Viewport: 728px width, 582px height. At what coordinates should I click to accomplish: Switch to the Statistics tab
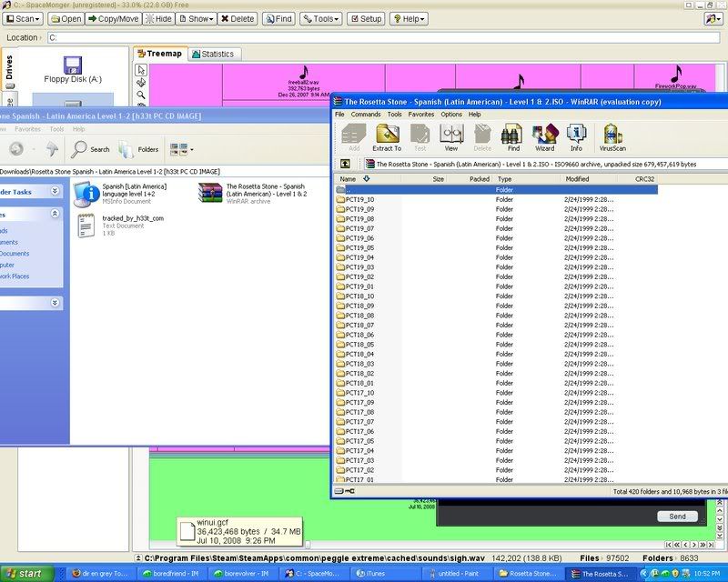(x=213, y=55)
